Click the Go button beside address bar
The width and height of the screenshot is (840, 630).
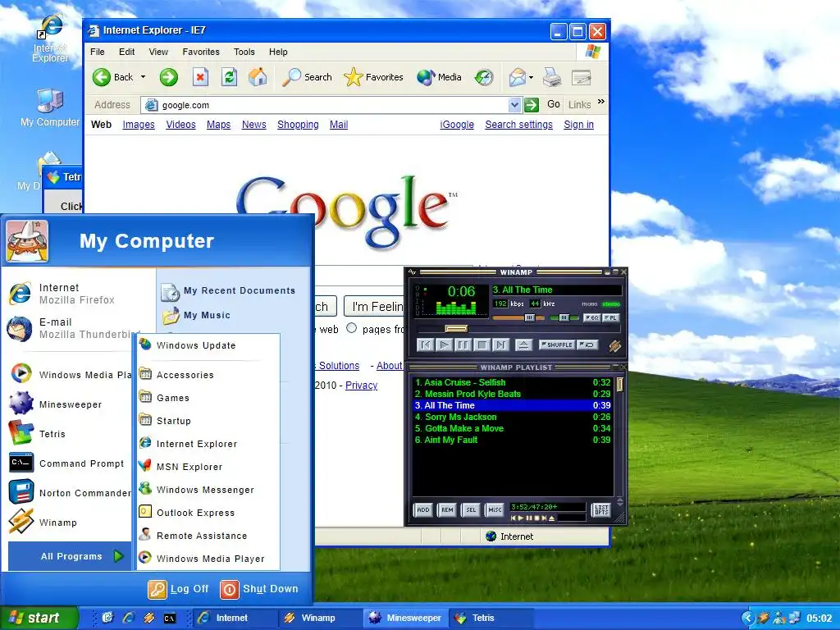click(x=541, y=104)
